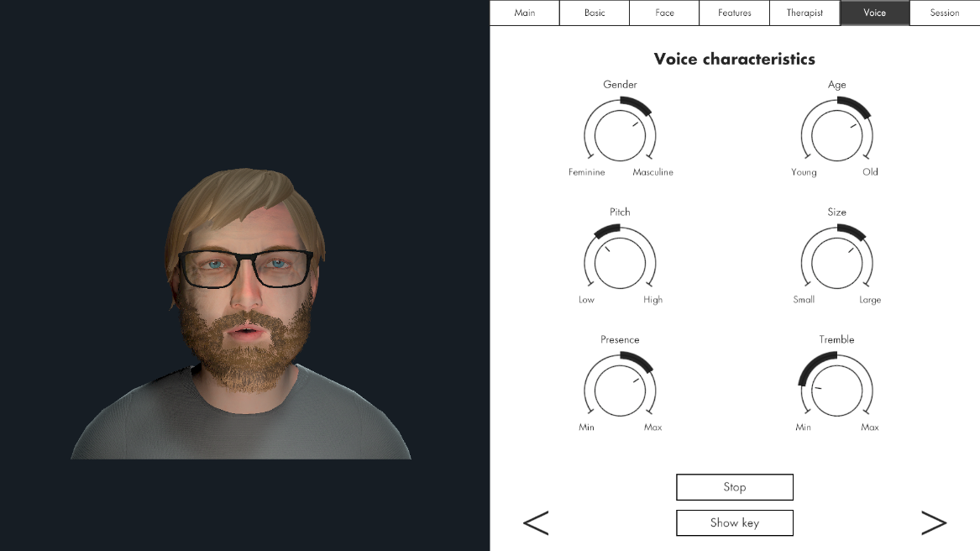Screen dimensions: 980x551
Task: Go to the Features tab
Action: tap(735, 13)
